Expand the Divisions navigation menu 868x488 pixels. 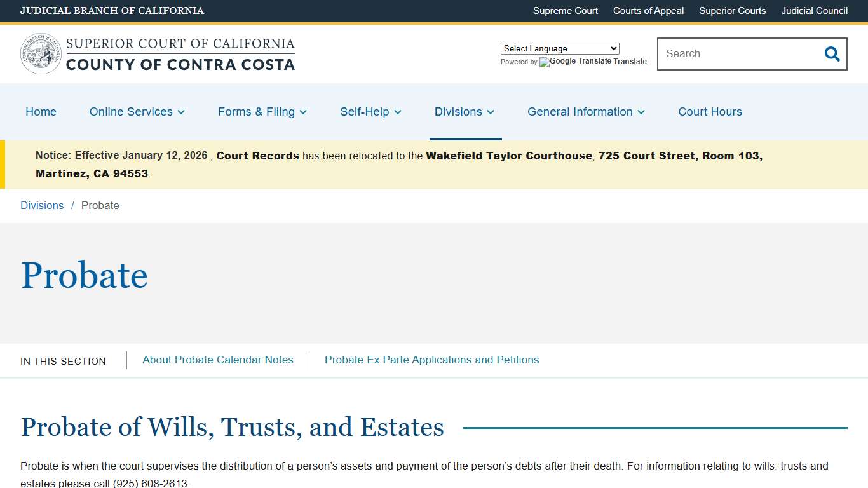(459, 112)
